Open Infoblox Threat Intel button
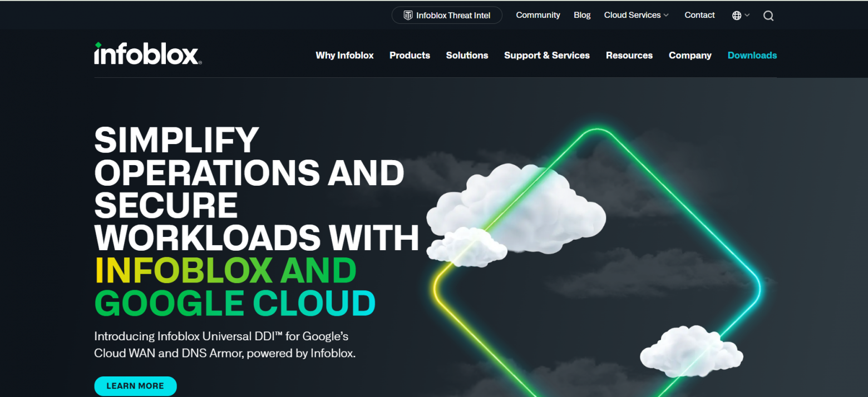The image size is (868, 397). pyautogui.click(x=447, y=15)
